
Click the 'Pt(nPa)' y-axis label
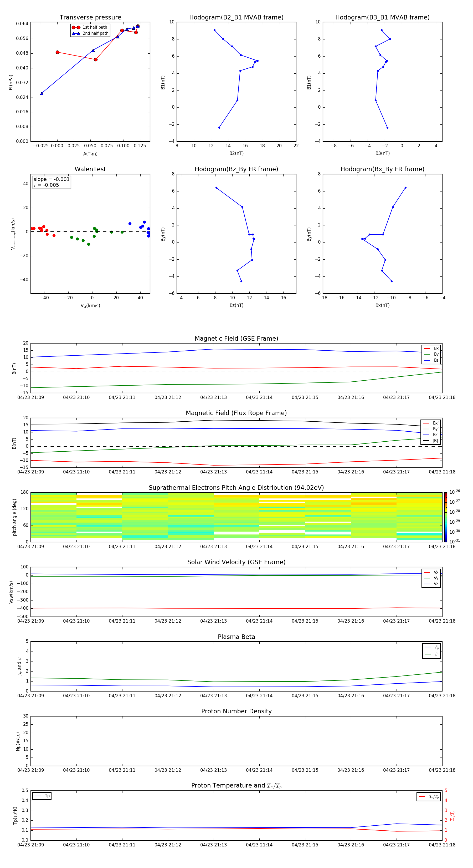tap(11, 82)
